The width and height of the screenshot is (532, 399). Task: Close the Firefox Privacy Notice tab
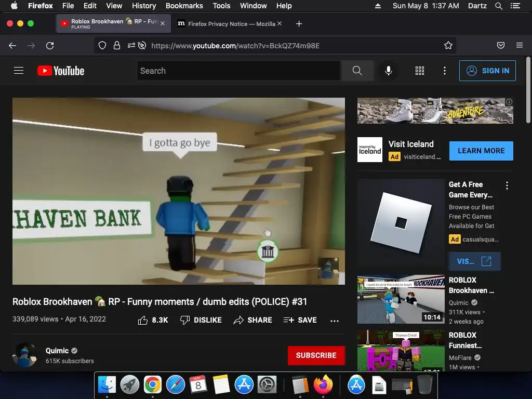pyautogui.click(x=279, y=23)
